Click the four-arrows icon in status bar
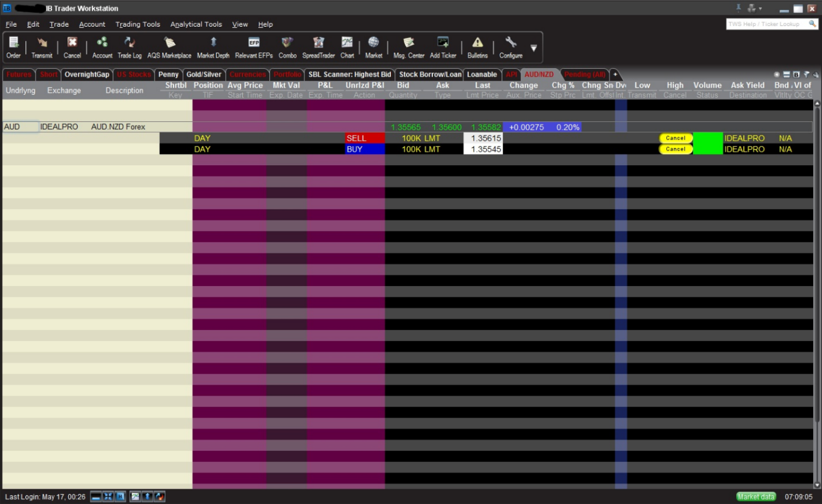The width and height of the screenshot is (822, 504). point(108,496)
